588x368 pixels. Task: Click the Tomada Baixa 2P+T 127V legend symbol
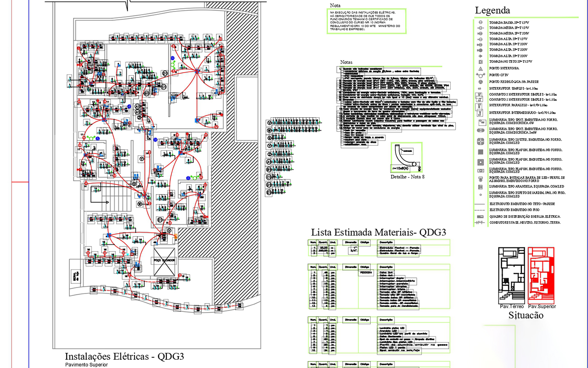tap(481, 22)
